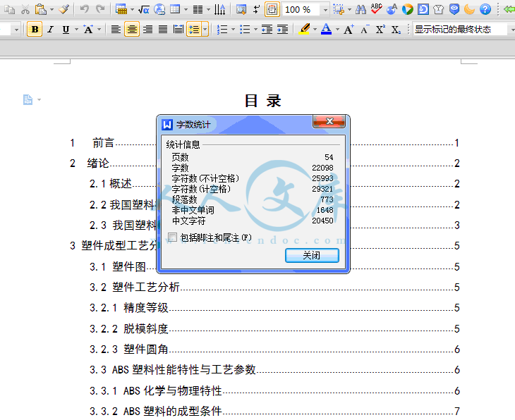
Task: Click the Columns layout icon
Action: (198, 10)
